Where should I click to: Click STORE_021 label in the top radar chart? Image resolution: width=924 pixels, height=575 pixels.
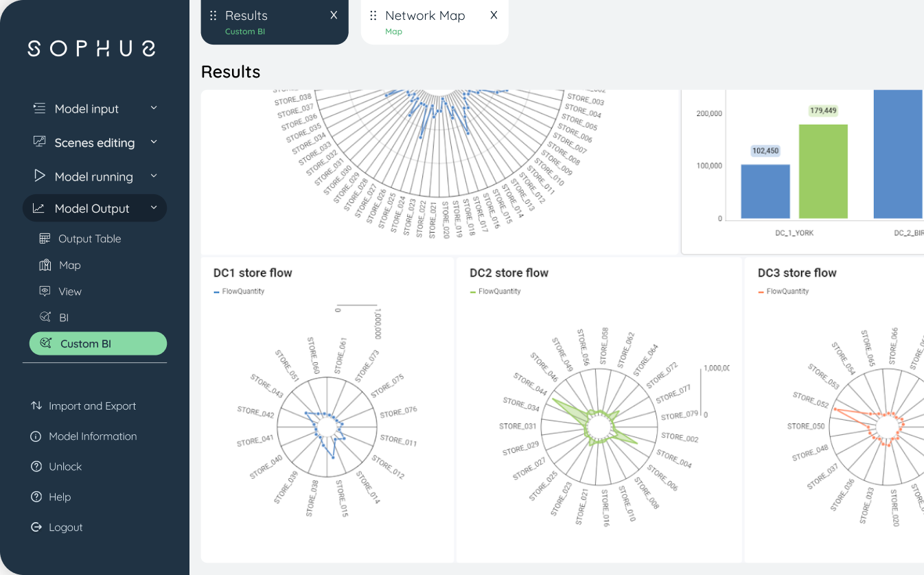pyautogui.click(x=432, y=220)
